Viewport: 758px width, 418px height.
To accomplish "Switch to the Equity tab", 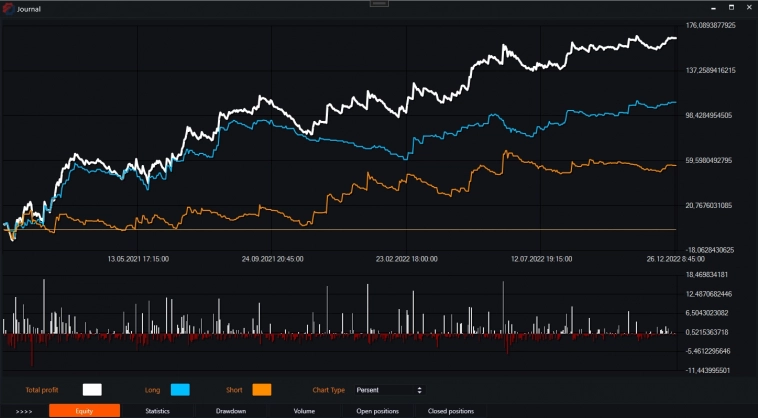I will click(x=84, y=410).
